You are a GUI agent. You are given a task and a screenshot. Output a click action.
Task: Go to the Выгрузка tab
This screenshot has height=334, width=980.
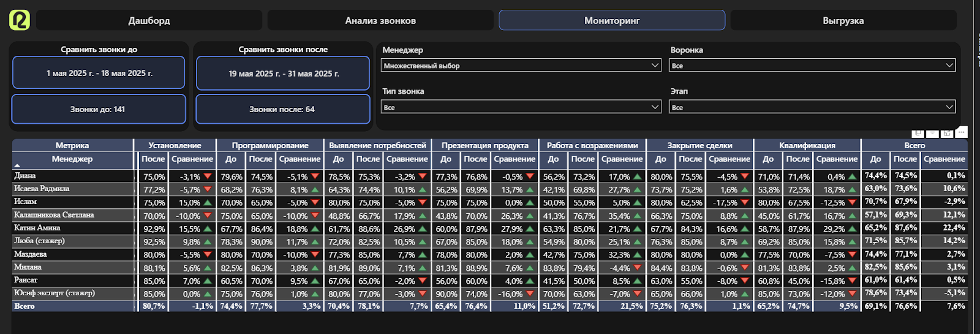point(843,20)
